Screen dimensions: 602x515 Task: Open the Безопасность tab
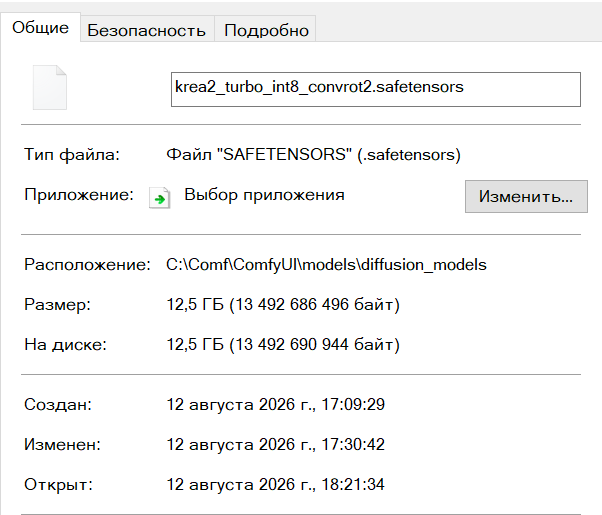pos(147,30)
